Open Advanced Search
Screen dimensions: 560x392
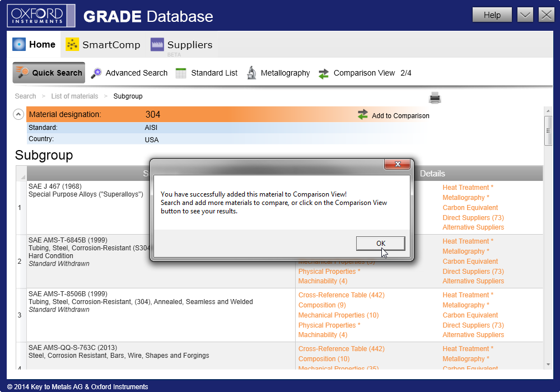coord(129,73)
